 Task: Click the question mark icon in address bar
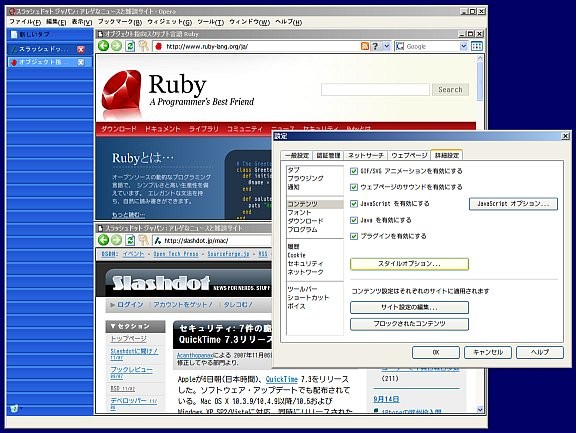375,46
